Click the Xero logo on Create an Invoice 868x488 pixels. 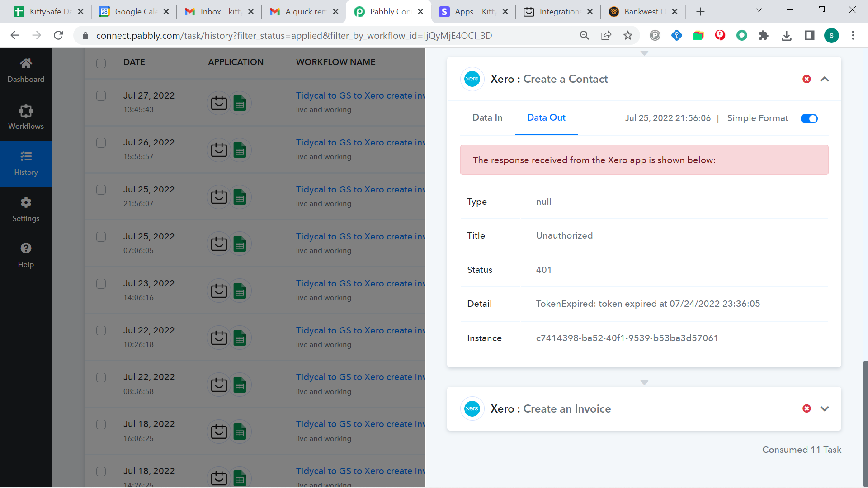472,408
